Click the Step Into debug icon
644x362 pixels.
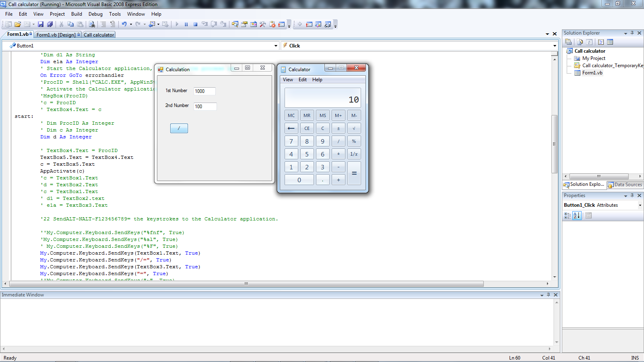pyautogui.click(x=204, y=24)
